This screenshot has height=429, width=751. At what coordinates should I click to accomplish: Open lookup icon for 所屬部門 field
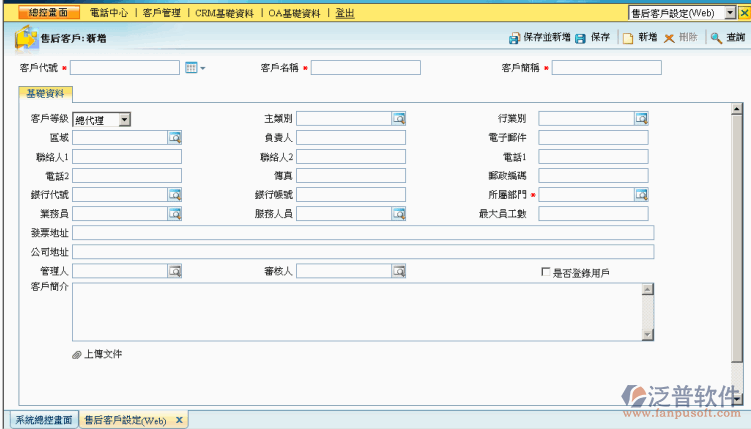[x=642, y=195]
